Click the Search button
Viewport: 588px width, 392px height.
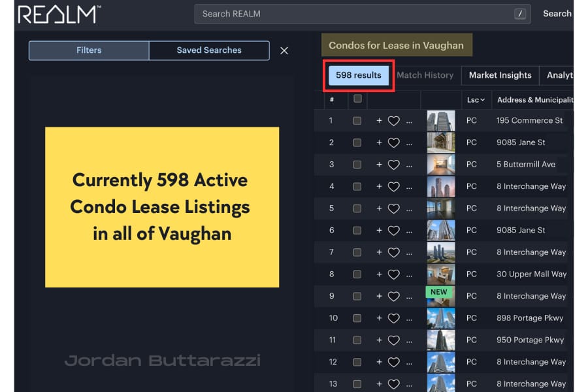tap(557, 14)
